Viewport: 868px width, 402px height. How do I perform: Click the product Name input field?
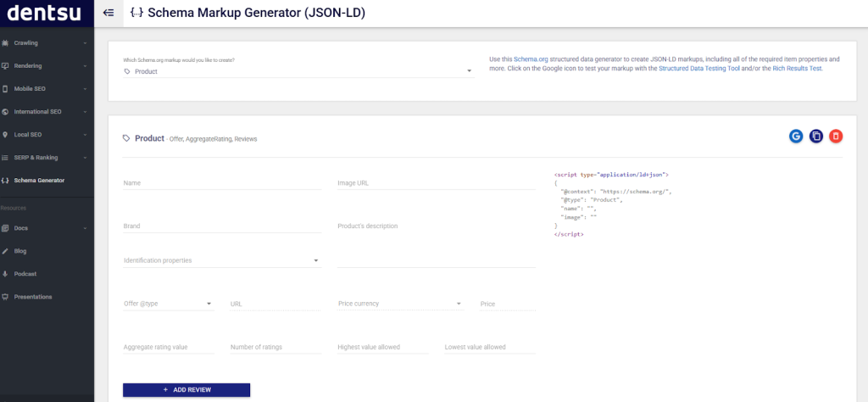pos(221,183)
